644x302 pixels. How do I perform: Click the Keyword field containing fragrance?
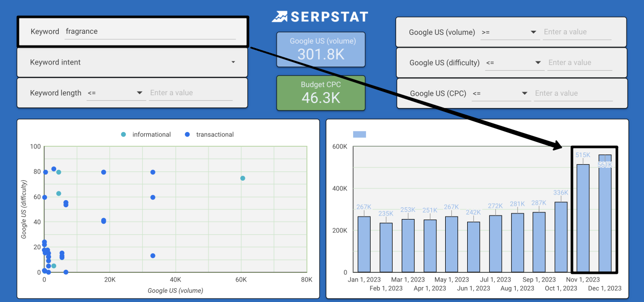pyautogui.click(x=150, y=31)
